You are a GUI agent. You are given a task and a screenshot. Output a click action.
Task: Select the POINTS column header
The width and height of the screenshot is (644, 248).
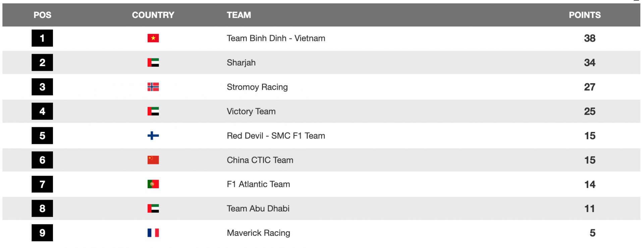(585, 15)
